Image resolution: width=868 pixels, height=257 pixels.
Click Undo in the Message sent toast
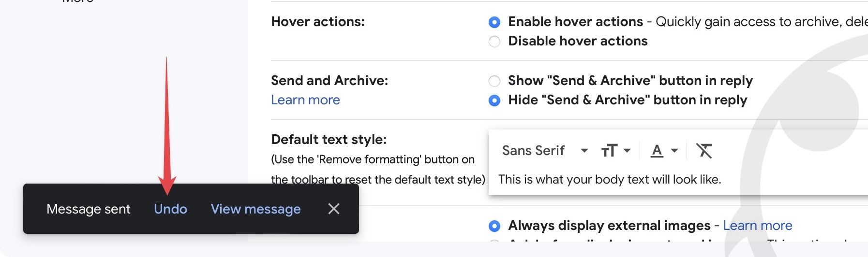pyautogui.click(x=170, y=209)
